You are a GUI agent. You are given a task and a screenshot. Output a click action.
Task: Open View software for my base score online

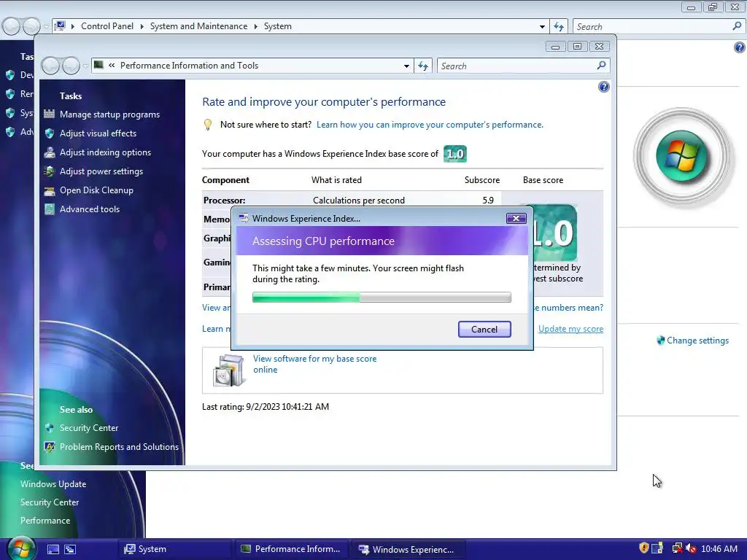[x=314, y=364]
